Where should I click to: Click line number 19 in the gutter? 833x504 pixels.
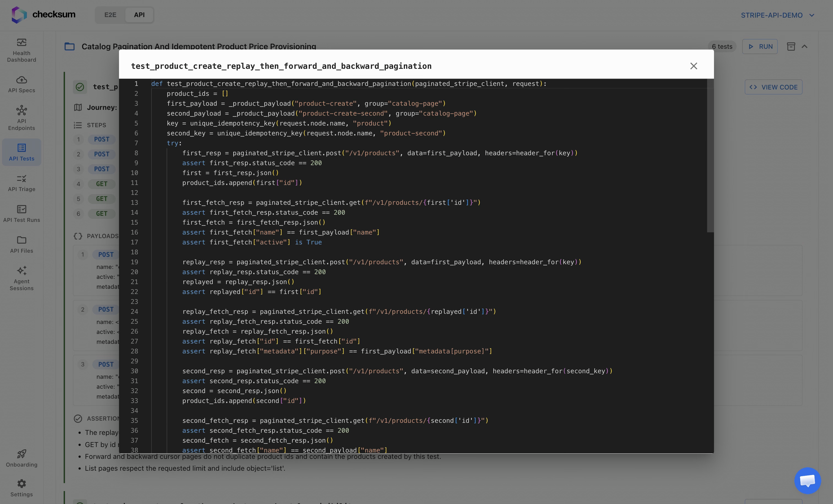pyautogui.click(x=134, y=262)
